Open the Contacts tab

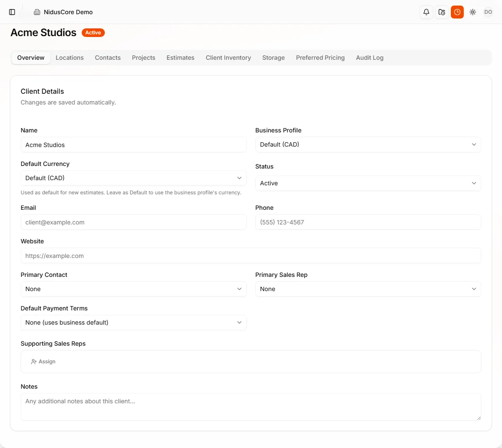point(107,58)
